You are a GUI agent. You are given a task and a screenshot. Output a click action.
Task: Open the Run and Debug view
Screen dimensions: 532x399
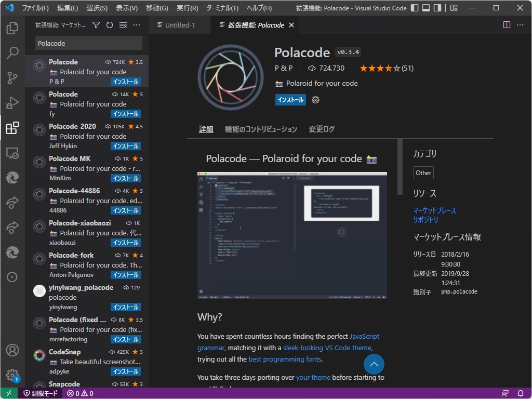pyautogui.click(x=12, y=103)
